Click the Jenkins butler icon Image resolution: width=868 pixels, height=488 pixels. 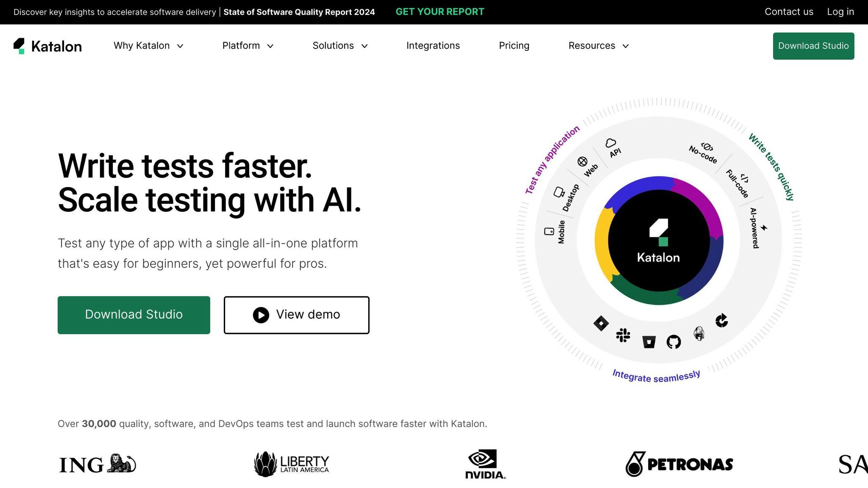[699, 333]
